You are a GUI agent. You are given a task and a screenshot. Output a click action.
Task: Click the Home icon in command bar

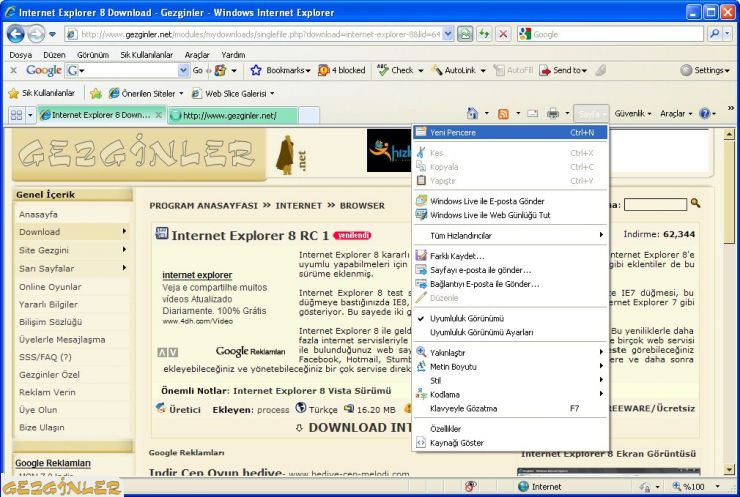coord(472,113)
